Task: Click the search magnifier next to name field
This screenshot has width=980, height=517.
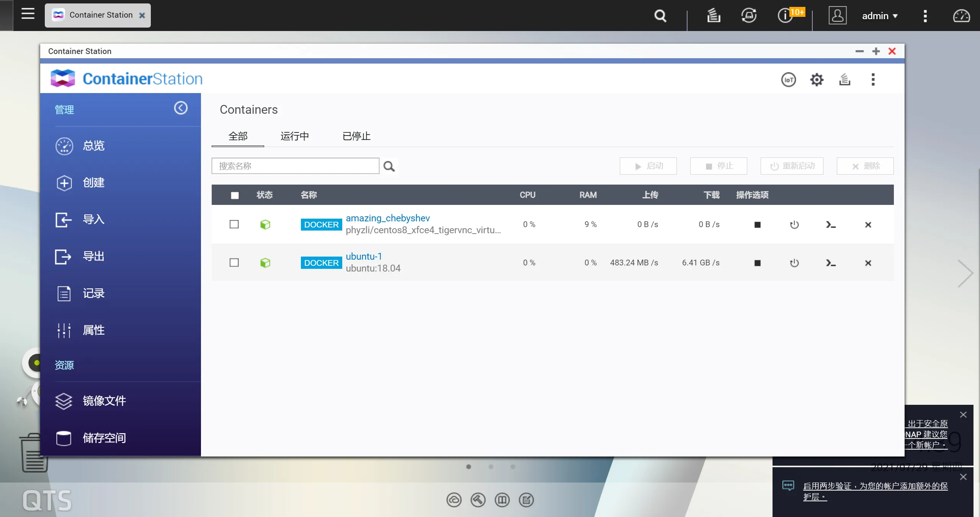Action: tap(389, 166)
